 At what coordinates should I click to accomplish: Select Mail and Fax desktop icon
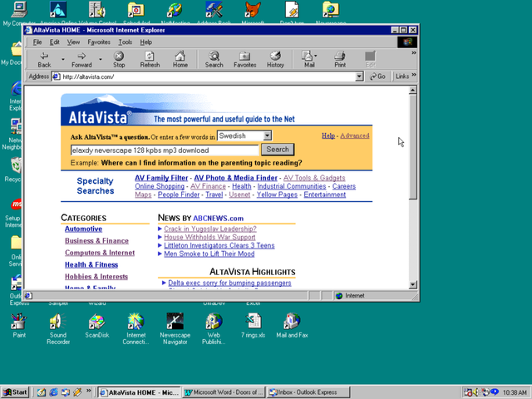pyautogui.click(x=292, y=326)
